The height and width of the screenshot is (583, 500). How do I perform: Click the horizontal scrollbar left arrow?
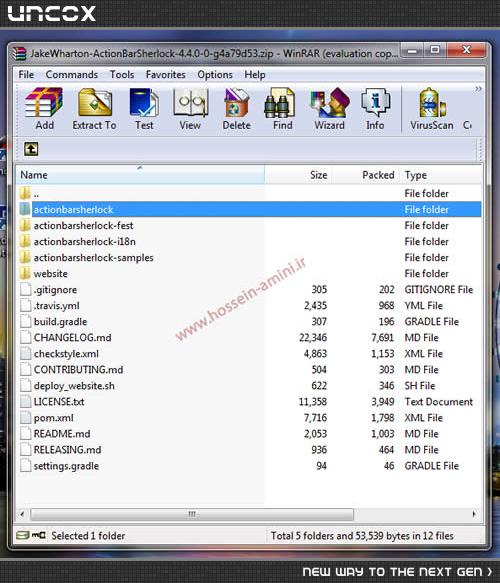pos(22,514)
